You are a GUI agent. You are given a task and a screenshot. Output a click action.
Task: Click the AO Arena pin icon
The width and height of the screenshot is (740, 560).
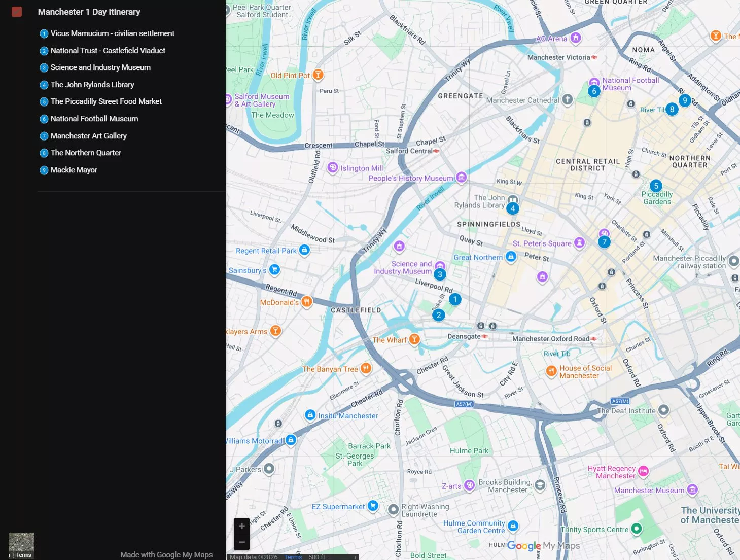click(x=575, y=38)
